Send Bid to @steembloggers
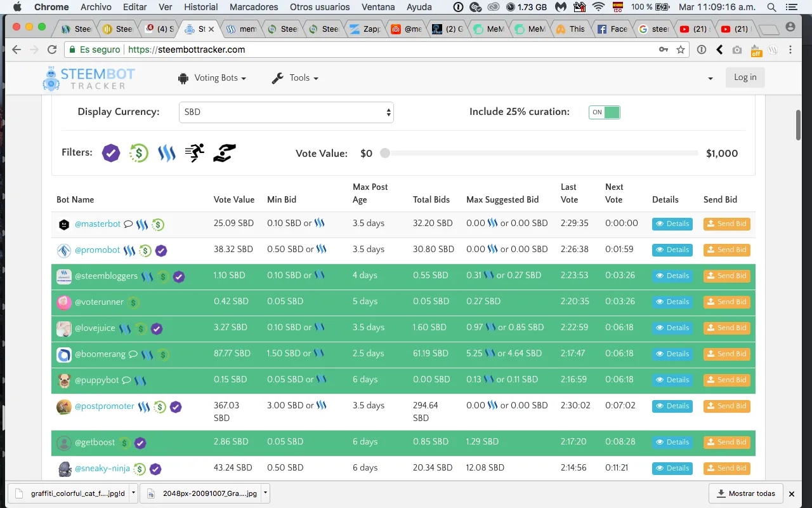Screen dimensions: 812x508 [x=726, y=276]
